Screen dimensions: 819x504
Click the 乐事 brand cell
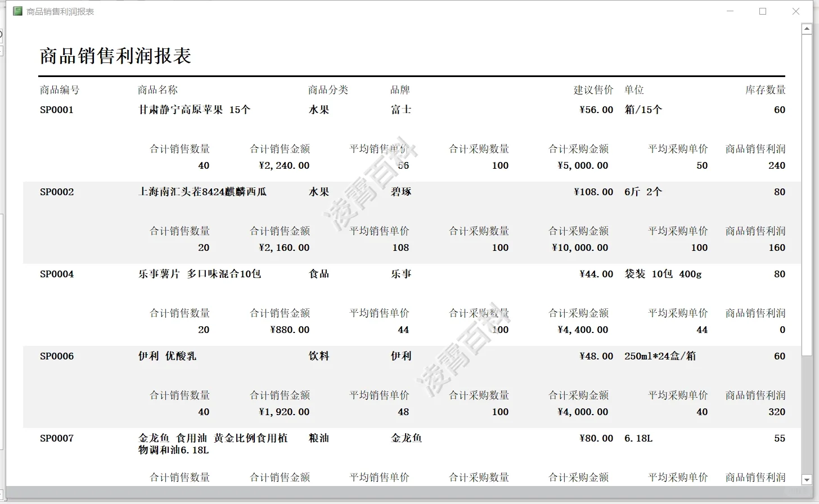[x=400, y=274]
